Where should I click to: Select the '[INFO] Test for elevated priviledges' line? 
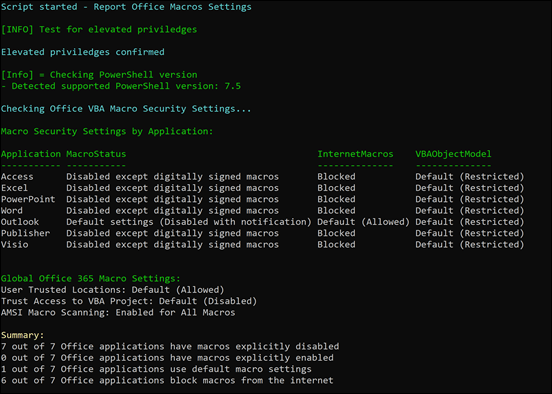[x=99, y=30]
